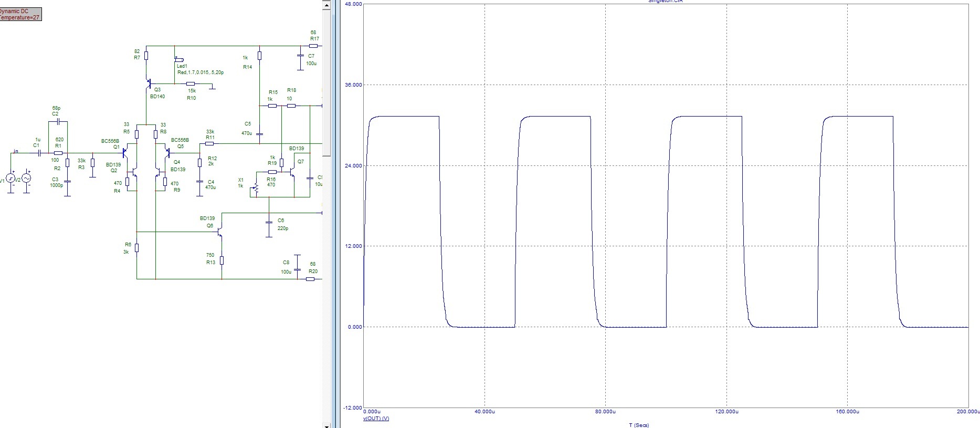Select resistor R13 750 ohm symbol
Screen dimensions: 980x428
coord(222,260)
